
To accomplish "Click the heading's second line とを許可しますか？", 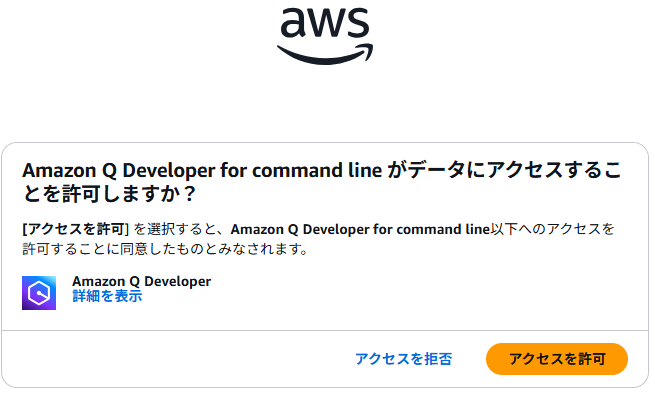I will [109, 194].
